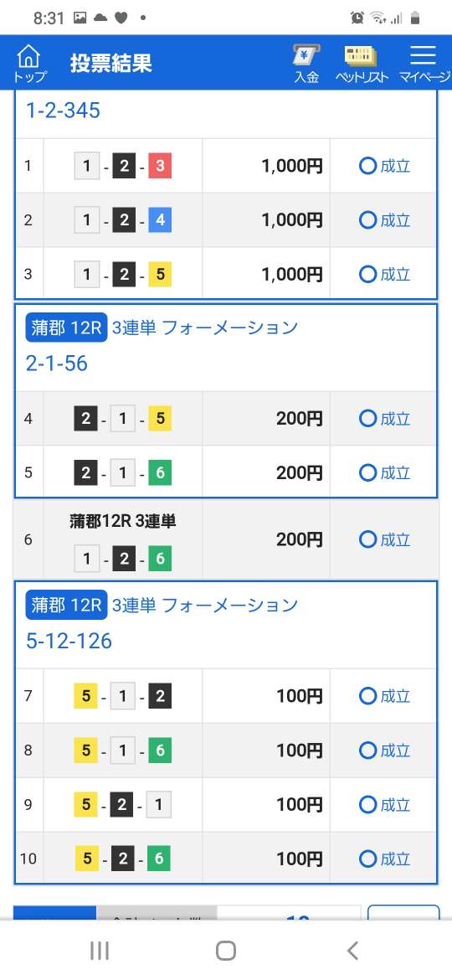Click 成立 status in row 10
The height and width of the screenshot is (980, 452).
point(384,859)
